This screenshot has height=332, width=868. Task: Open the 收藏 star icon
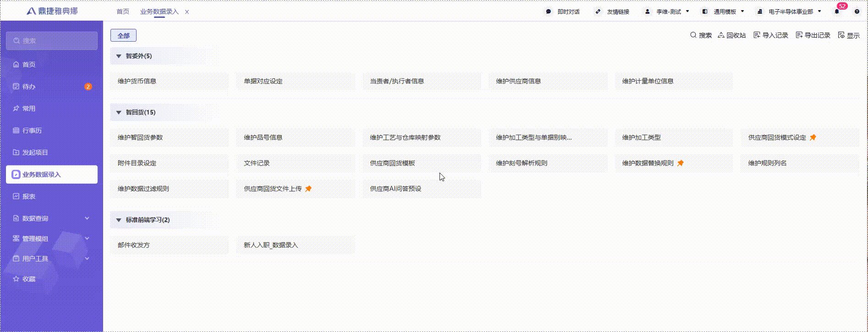point(16,279)
